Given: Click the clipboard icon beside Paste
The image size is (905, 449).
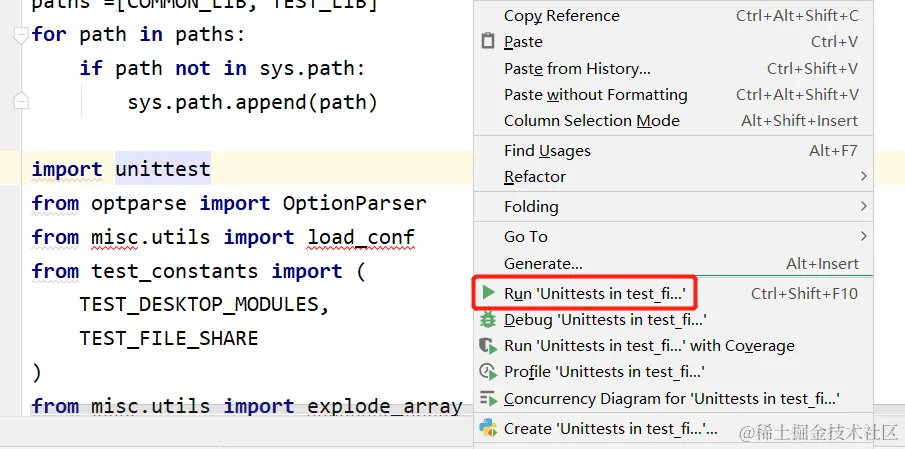Looking at the screenshot, I should (488, 42).
